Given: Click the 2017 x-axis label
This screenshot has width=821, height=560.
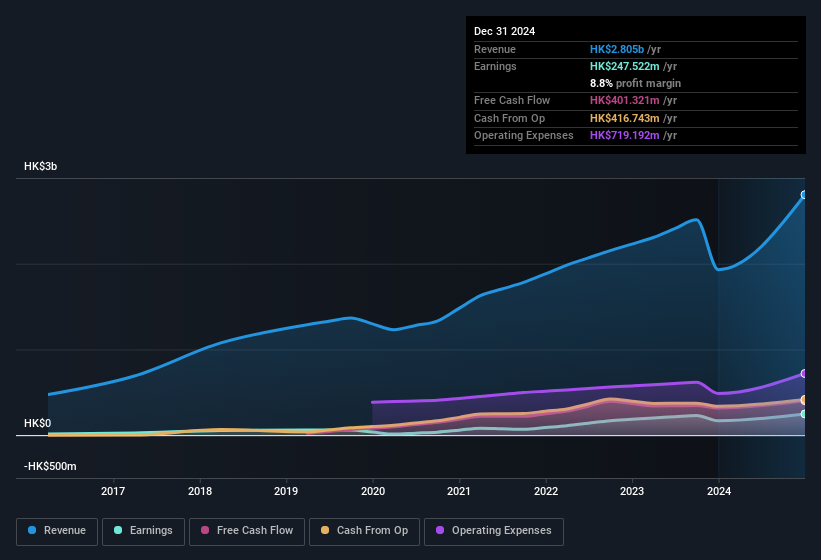Looking at the screenshot, I should [x=113, y=491].
